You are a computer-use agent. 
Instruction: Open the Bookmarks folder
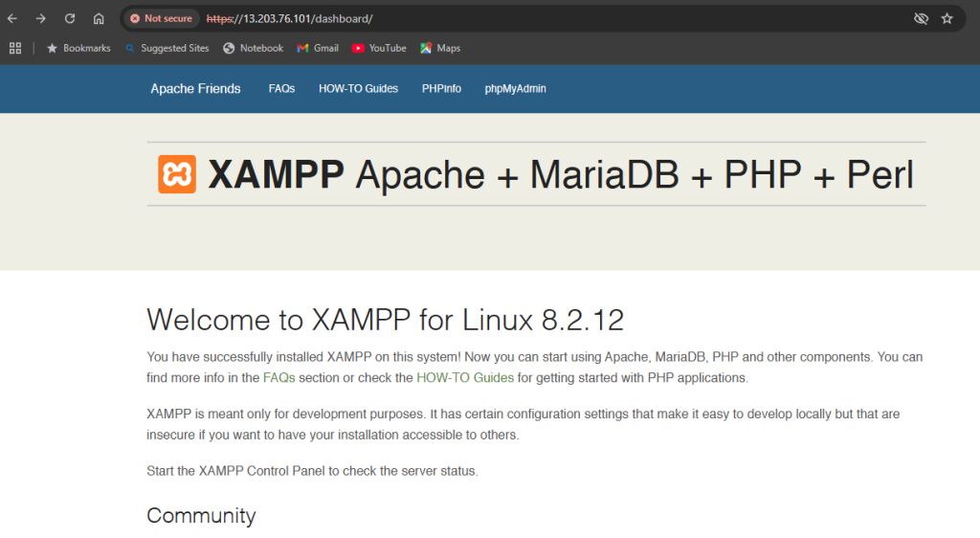point(78,48)
